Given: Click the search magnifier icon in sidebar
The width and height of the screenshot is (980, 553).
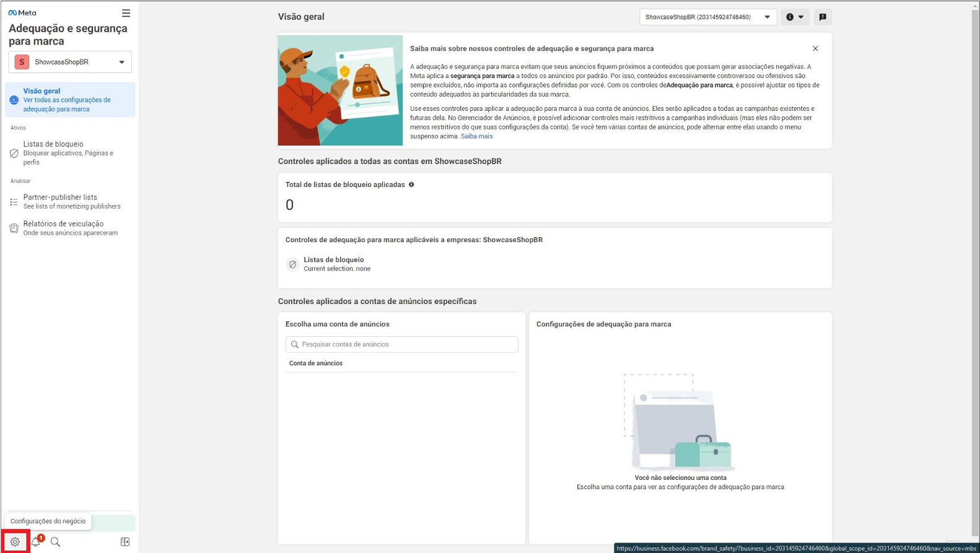Looking at the screenshot, I should pyautogui.click(x=55, y=542).
